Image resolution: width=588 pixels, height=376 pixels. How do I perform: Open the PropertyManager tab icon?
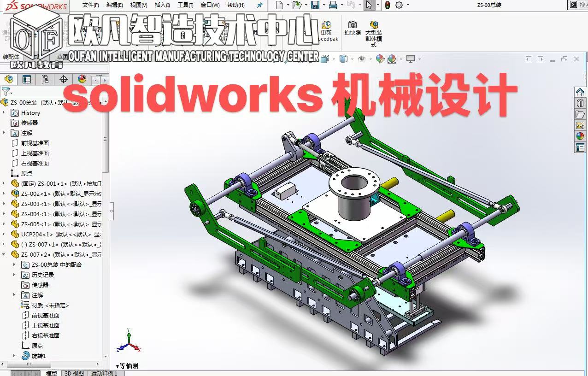(x=27, y=79)
